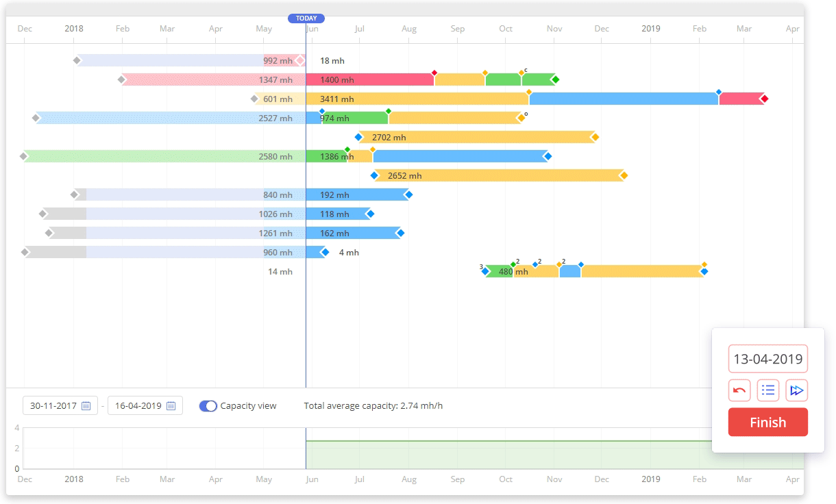
Task: Click the 16-04-2019 end date input
Action: tap(138, 406)
